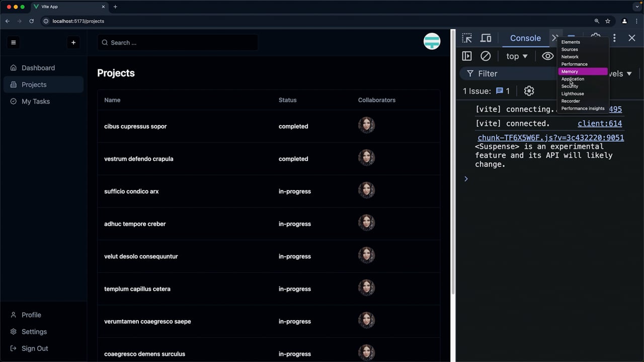644x362 pixels.
Task: Open the teal user avatar menu
Action: pyautogui.click(x=432, y=41)
